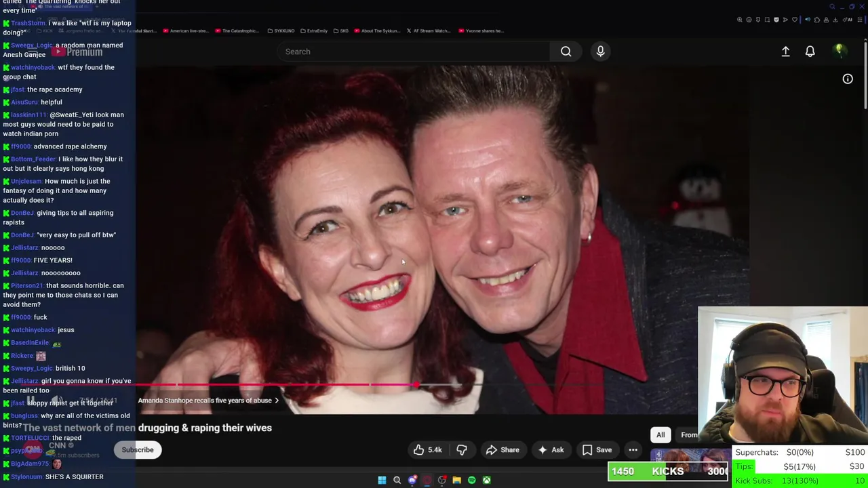Click 'Superchats:' overlay label
Image resolution: width=868 pixels, height=488 pixels.
pyautogui.click(x=757, y=453)
